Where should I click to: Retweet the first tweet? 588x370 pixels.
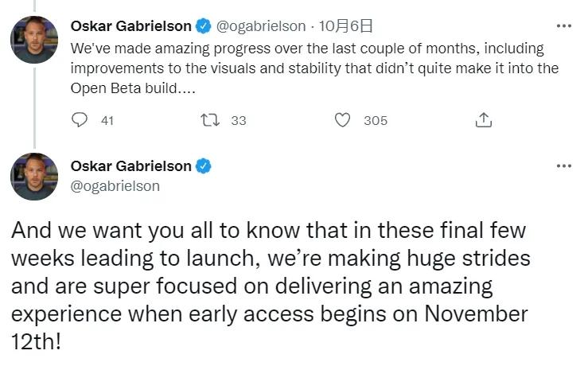pos(211,120)
